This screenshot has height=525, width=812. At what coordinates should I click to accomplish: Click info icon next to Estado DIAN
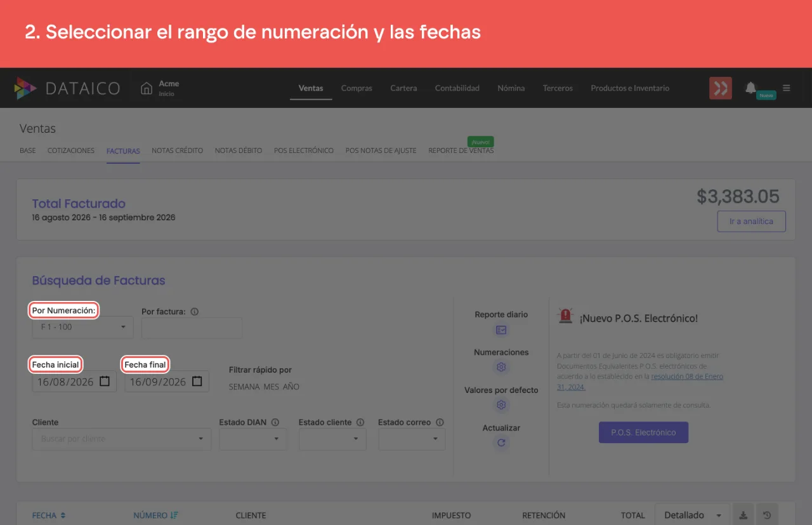277,422
